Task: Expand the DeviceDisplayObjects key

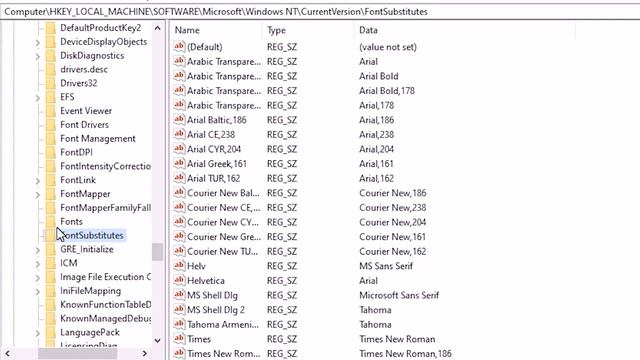Action: point(38,42)
